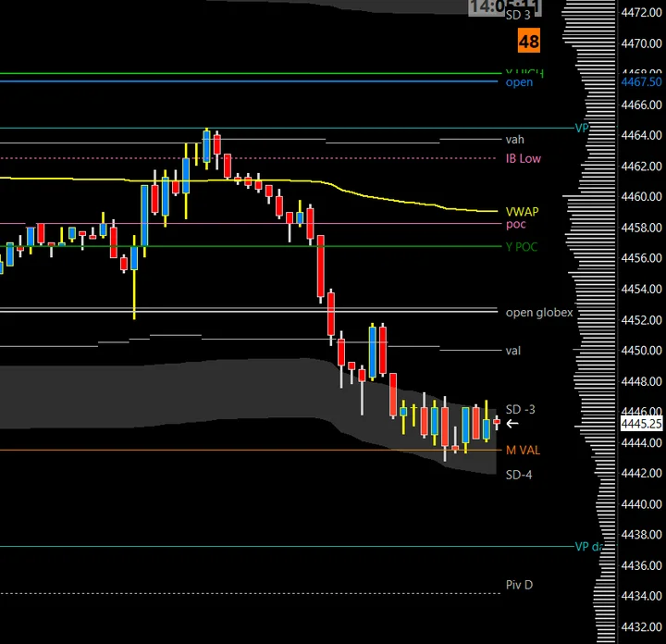
Task: Click the 'SD-4' band label
Action: point(519,475)
